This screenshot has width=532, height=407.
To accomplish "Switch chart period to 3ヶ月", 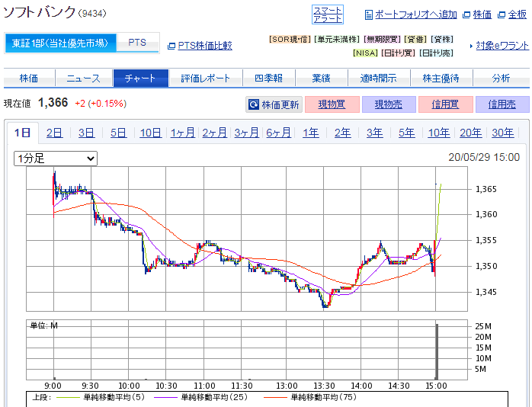I will [x=247, y=133].
